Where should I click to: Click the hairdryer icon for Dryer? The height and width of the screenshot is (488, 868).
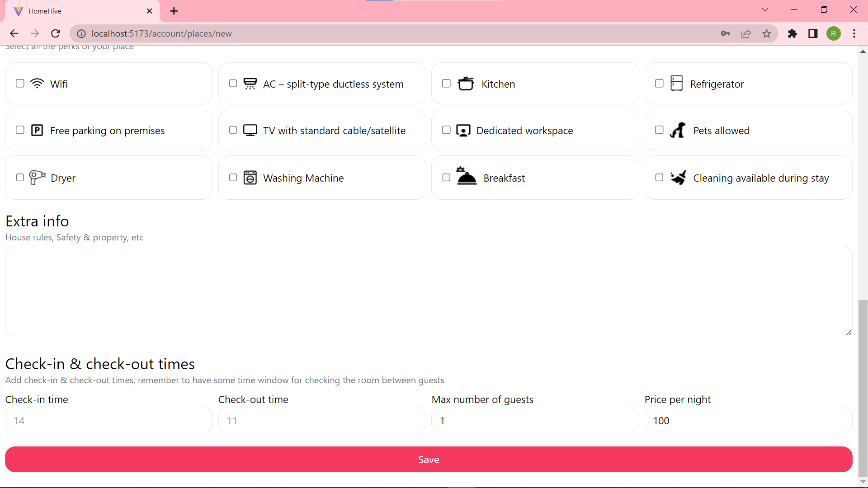tap(37, 178)
